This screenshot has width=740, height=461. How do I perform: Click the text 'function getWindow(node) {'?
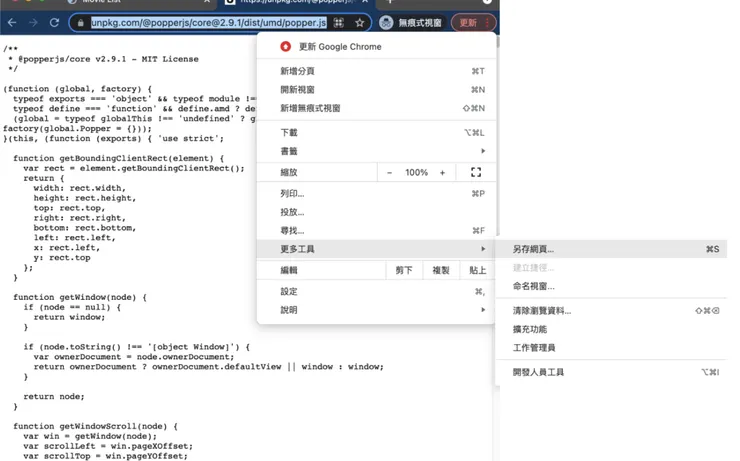point(80,297)
